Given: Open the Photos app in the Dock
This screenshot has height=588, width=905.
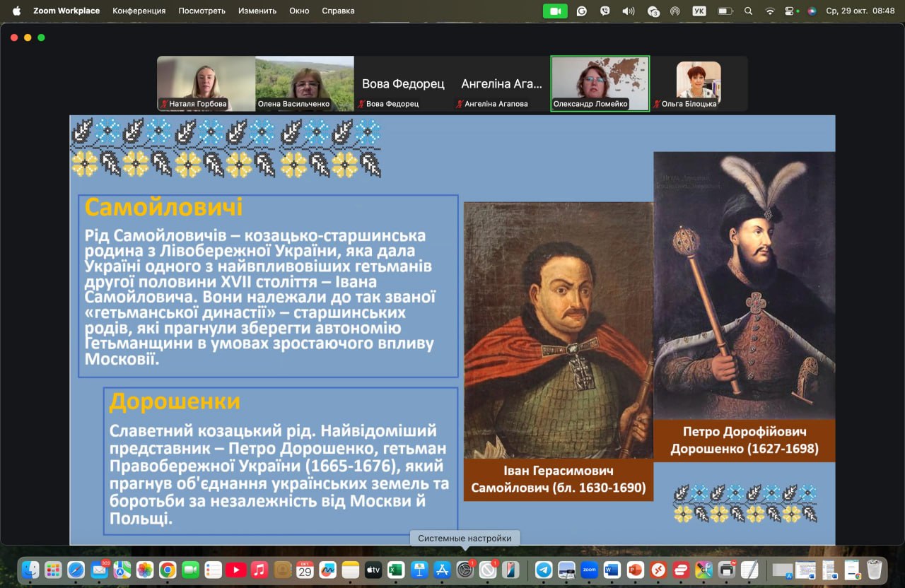Looking at the screenshot, I should pos(145,570).
